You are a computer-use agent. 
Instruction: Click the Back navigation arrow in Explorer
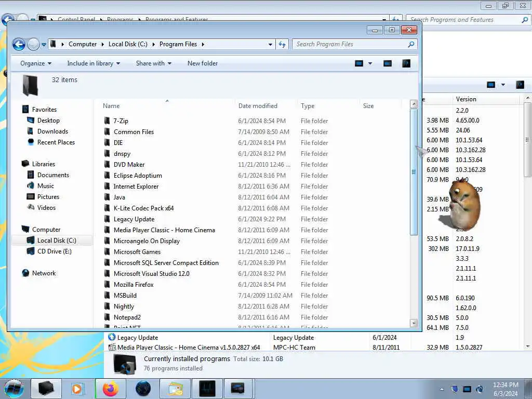pyautogui.click(x=19, y=44)
